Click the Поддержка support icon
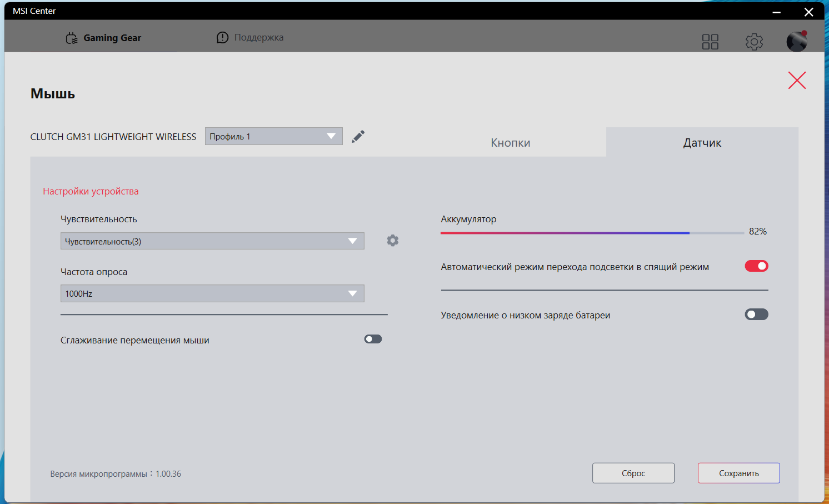The image size is (829, 504). pos(222,37)
